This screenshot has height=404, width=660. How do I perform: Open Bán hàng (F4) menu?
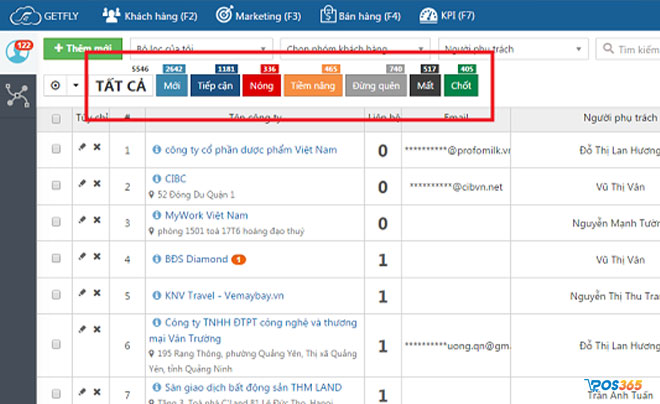click(360, 16)
